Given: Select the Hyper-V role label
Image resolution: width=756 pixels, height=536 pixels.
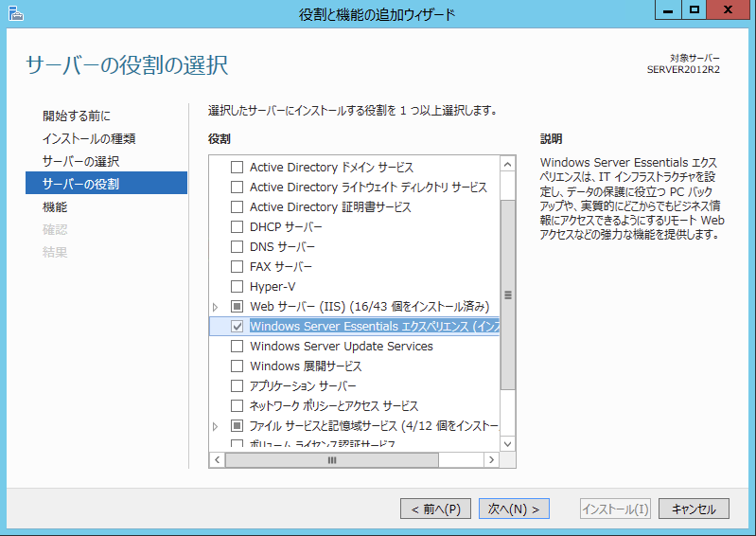Looking at the screenshot, I should pyautogui.click(x=273, y=287).
